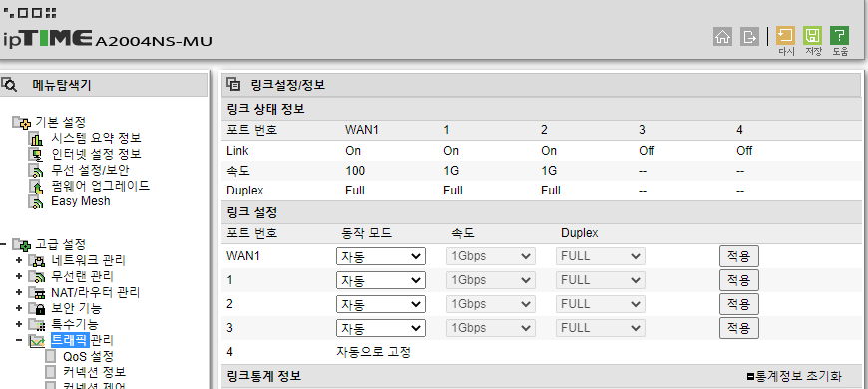Open port 3 속도 1Gbps dropdown

point(491,328)
